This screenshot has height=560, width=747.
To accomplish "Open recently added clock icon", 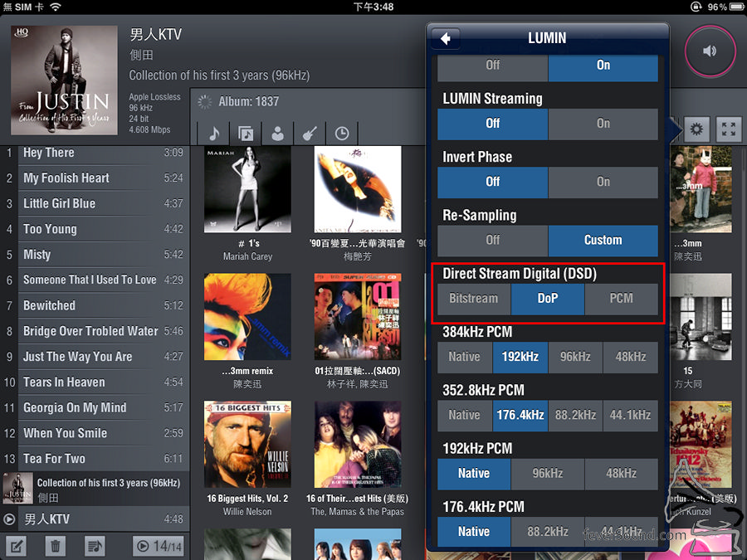I will 342,134.
